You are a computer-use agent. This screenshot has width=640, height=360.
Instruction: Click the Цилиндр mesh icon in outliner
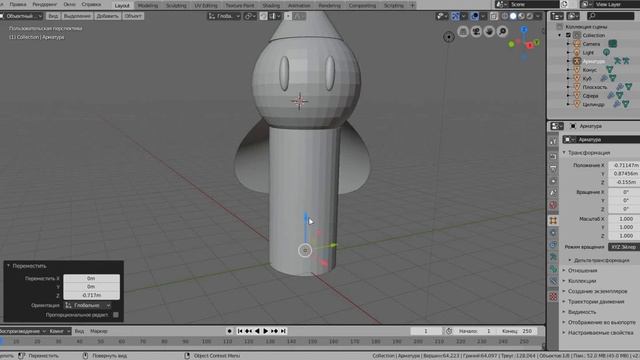click(577, 104)
